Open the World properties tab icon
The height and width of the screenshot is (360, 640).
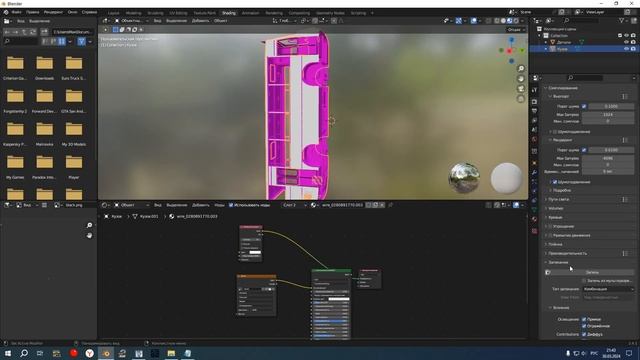[535, 140]
